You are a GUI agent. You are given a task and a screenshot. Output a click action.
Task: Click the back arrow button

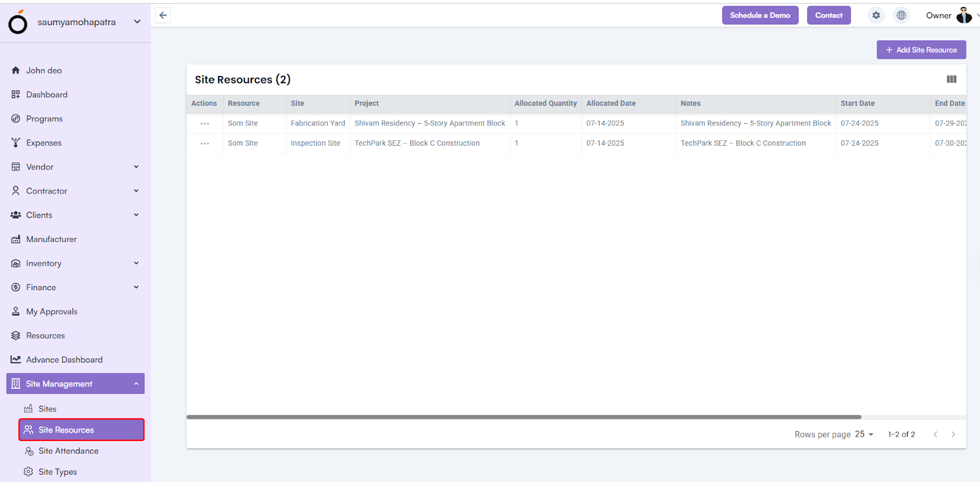pos(163,15)
